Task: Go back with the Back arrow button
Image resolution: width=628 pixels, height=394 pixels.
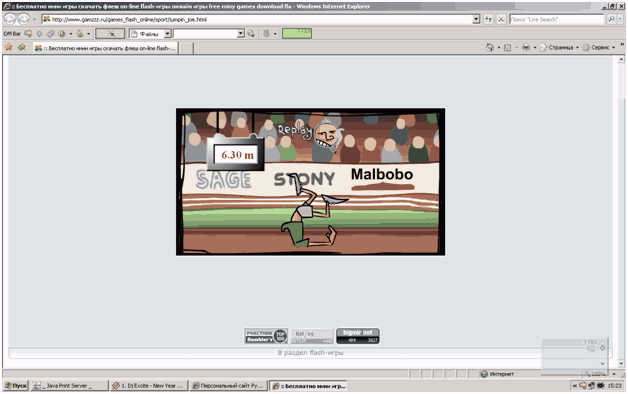Action: pos(10,19)
